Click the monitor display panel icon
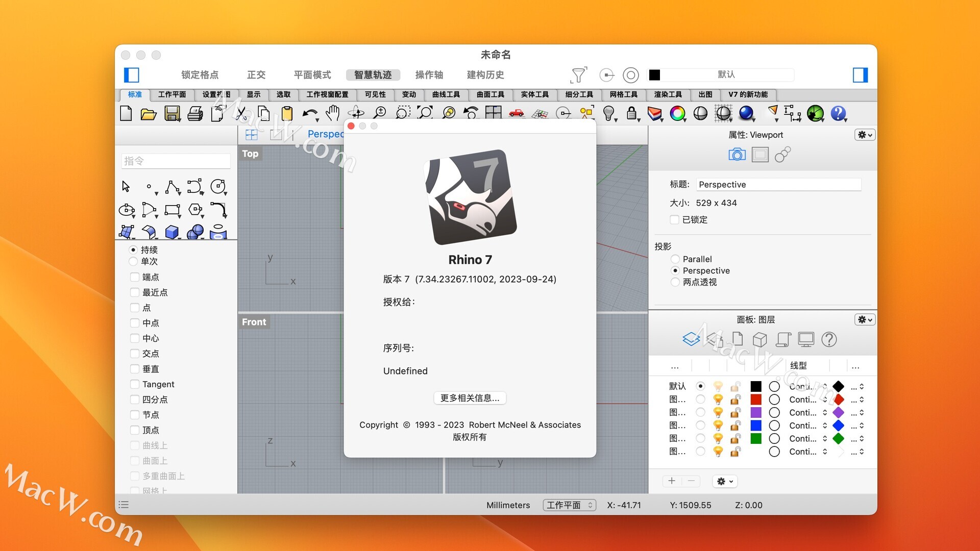 coord(806,339)
